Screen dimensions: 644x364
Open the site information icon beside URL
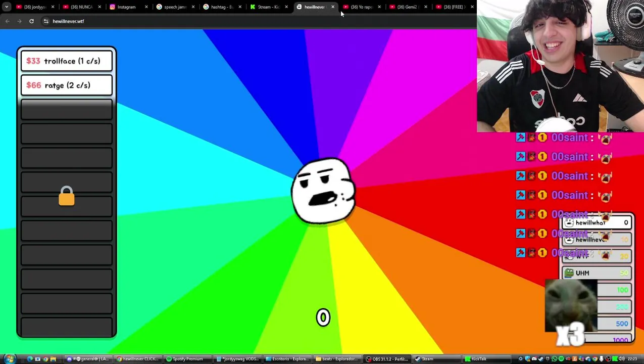pos(46,21)
